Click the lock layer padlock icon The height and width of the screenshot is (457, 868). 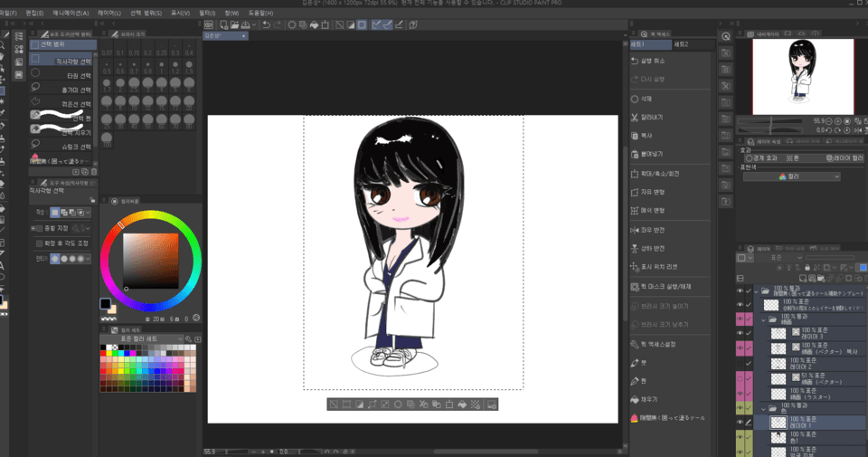point(807,268)
